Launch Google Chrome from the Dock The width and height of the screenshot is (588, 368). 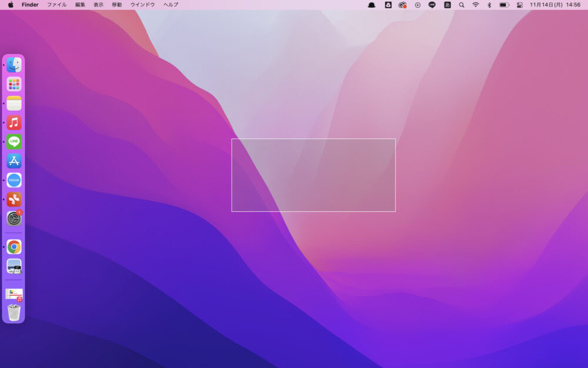[14, 247]
